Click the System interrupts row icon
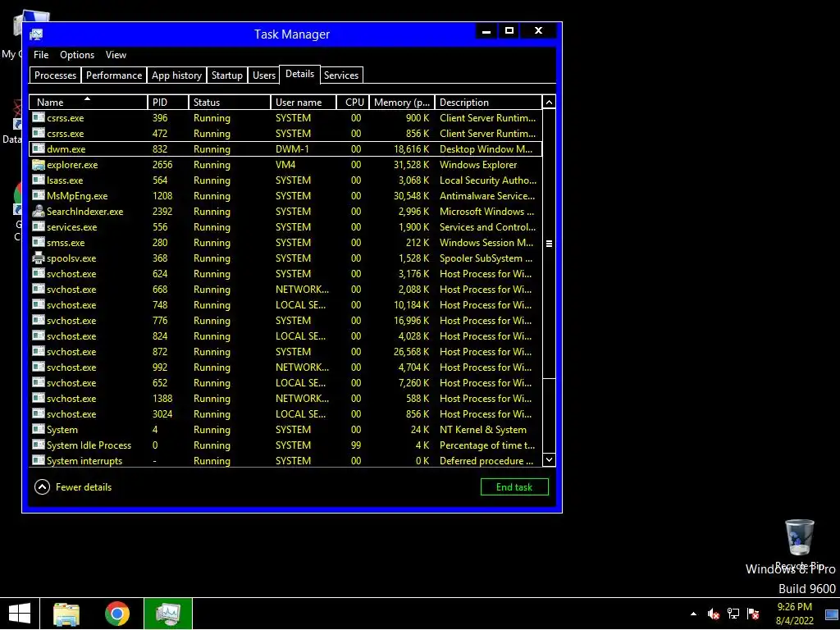Image resolution: width=840 pixels, height=630 pixels. point(38,460)
